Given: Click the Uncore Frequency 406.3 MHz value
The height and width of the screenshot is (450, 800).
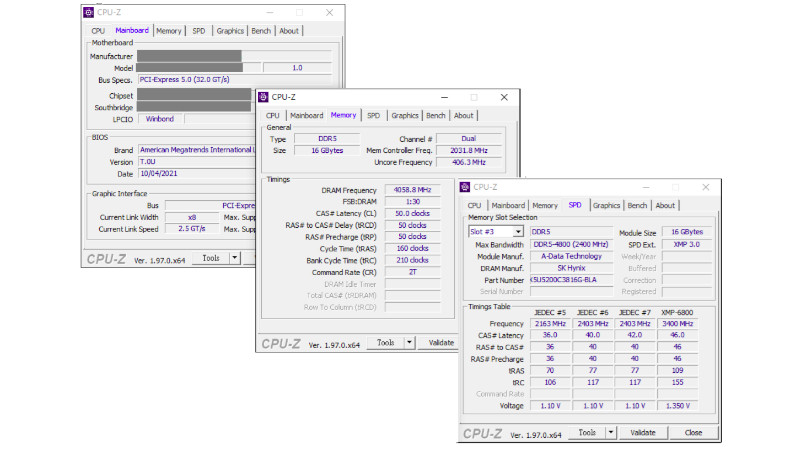Looking at the screenshot, I should pos(468,162).
